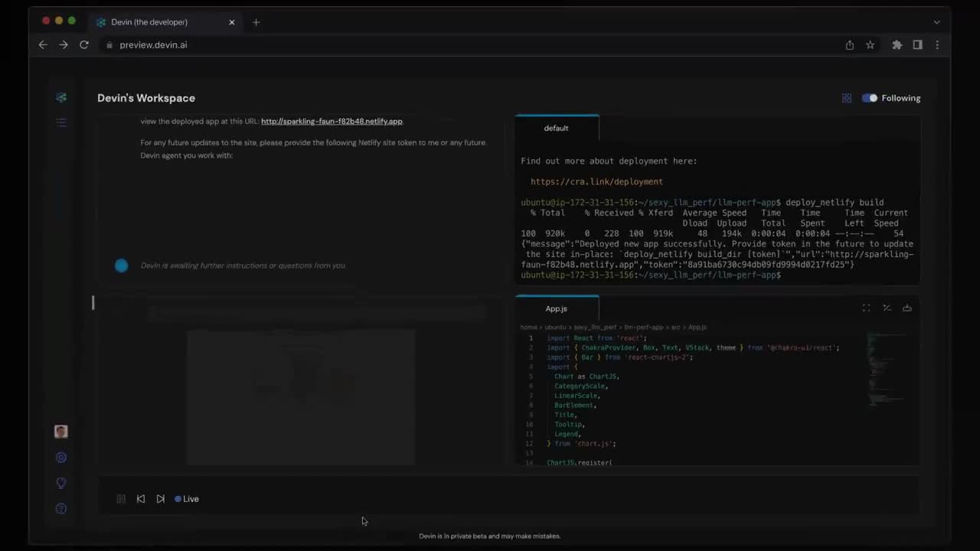Click the diff icon in the editor header

pyautogui.click(x=887, y=308)
